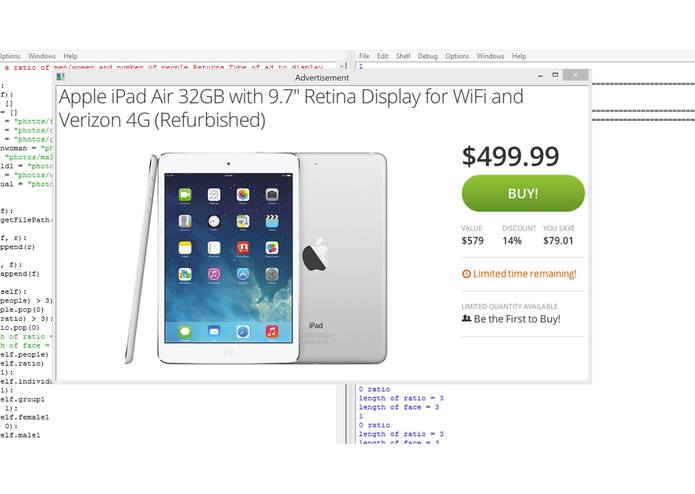The image size is (695, 494).
Task: Click the Apple iPad Air product title
Action: tap(291, 108)
